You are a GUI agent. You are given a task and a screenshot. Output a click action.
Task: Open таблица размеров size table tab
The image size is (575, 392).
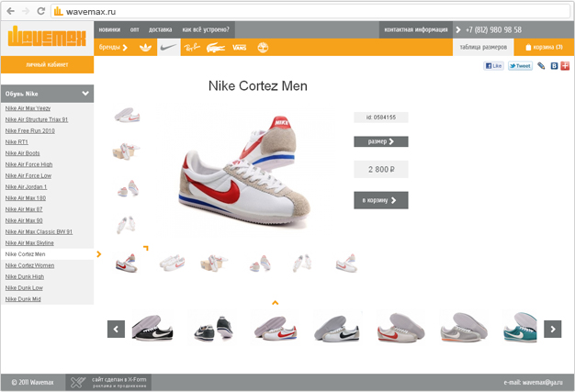click(483, 47)
